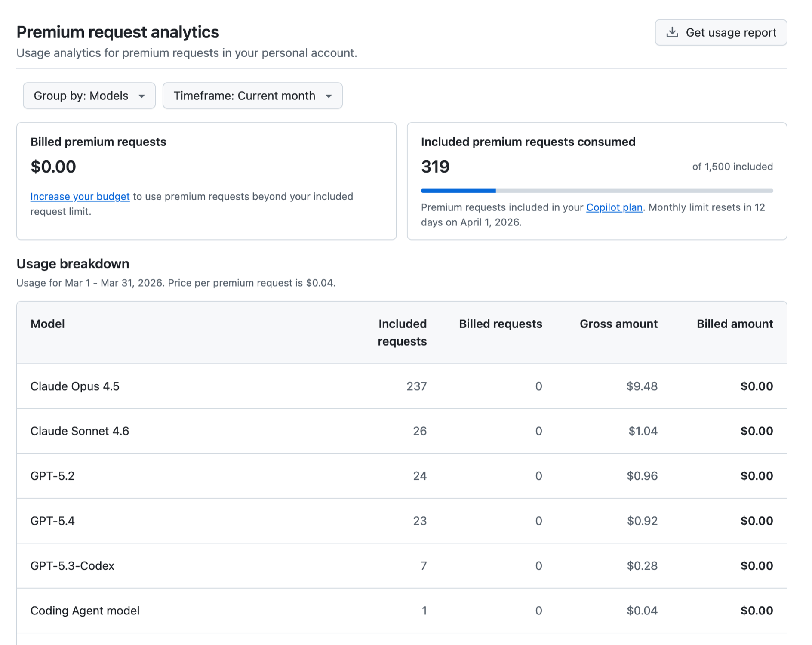Open the Group by: Models dropdown

[x=89, y=96]
